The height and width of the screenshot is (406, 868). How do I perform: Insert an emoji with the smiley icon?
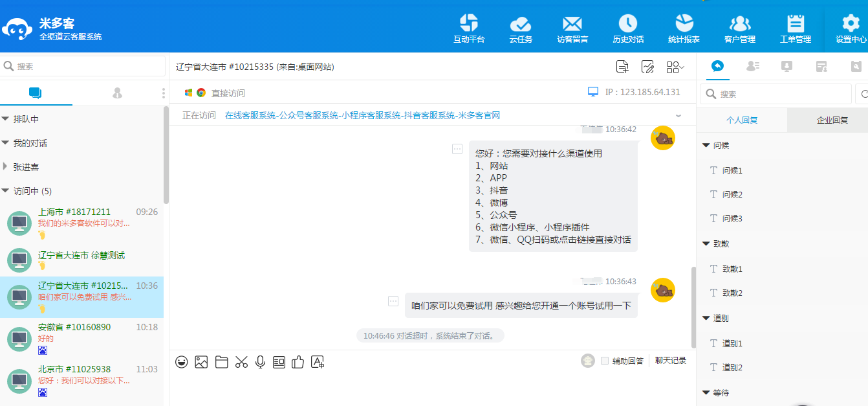click(x=182, y=362)
